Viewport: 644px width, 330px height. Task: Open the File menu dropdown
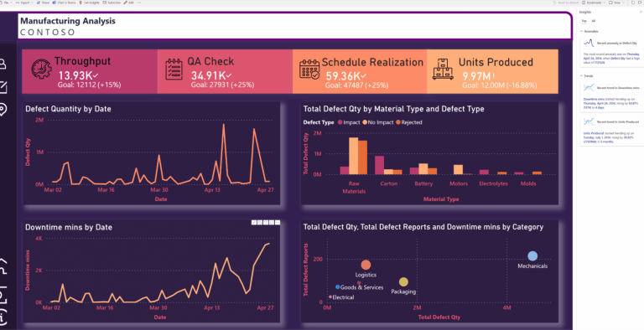tap(6, 3)
